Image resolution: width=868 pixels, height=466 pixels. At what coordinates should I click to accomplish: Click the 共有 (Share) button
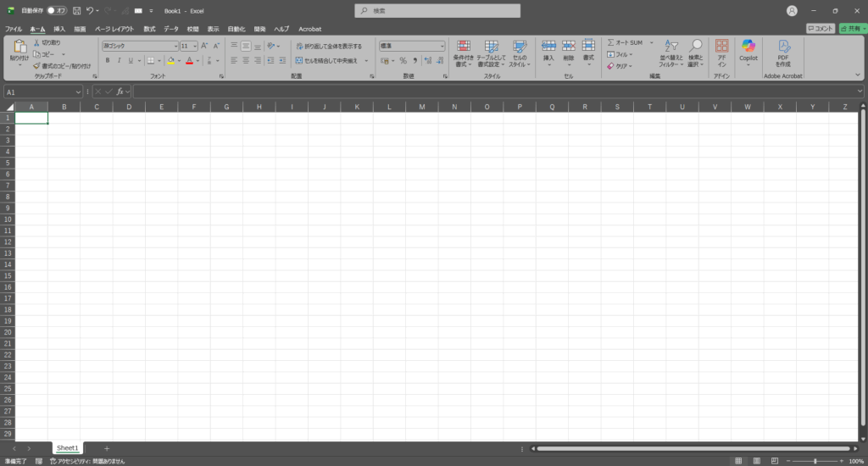click(853, 28)
